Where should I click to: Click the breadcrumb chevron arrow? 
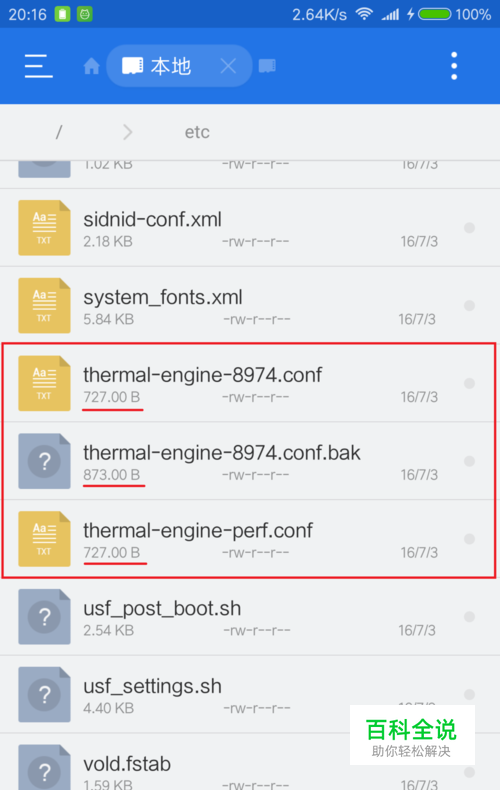coord(128,132)
